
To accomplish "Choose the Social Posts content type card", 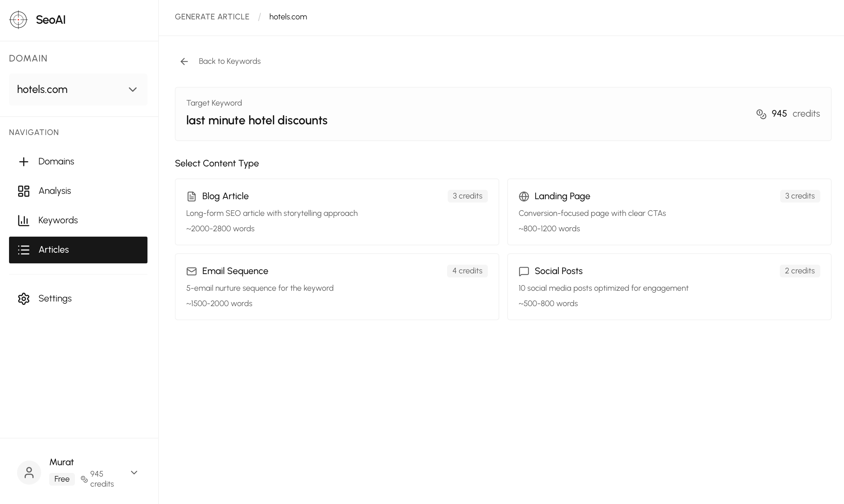I will click(669, 287).
